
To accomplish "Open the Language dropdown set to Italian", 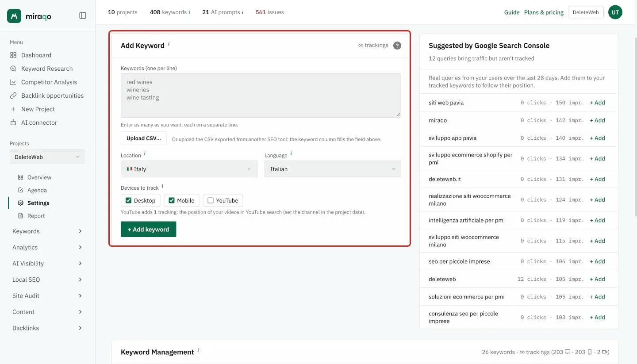I will pyautogui.click(x=333, y=169).
